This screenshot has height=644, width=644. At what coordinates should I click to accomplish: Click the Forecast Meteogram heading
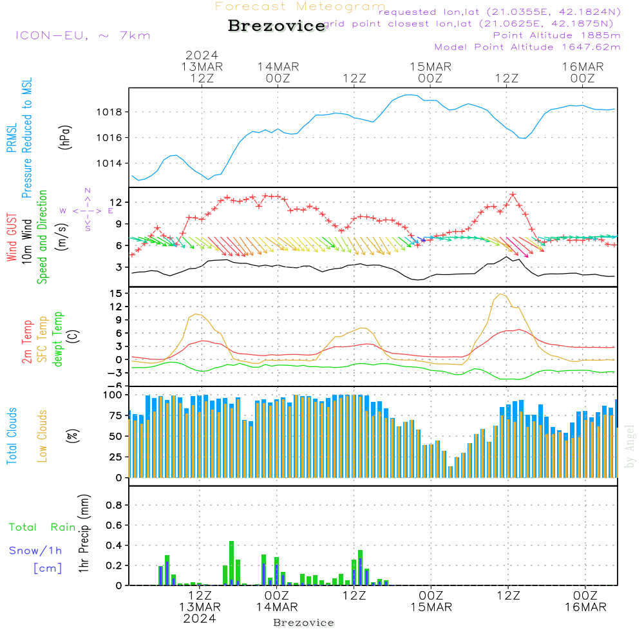300,6
